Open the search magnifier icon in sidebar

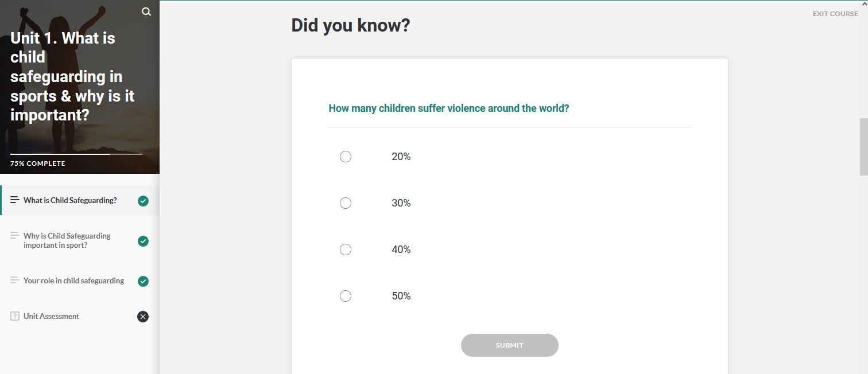146,11
